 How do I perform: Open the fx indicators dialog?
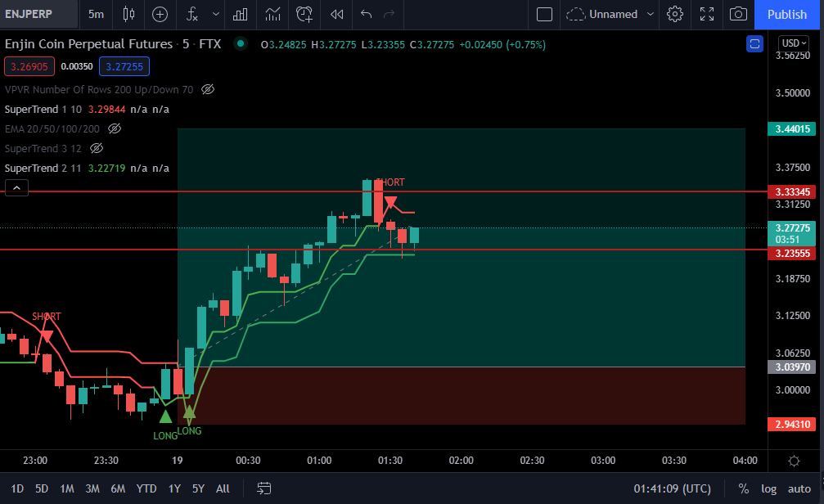point(191,14)
